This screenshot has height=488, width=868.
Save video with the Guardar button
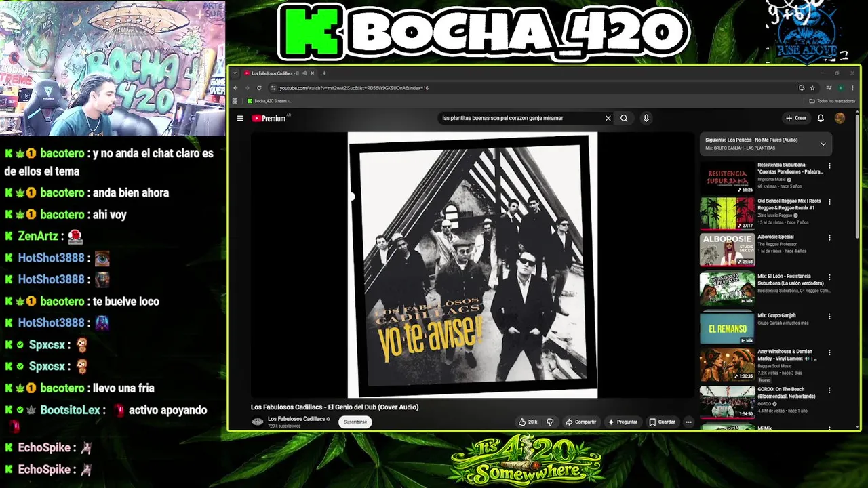tap(662, 422)
